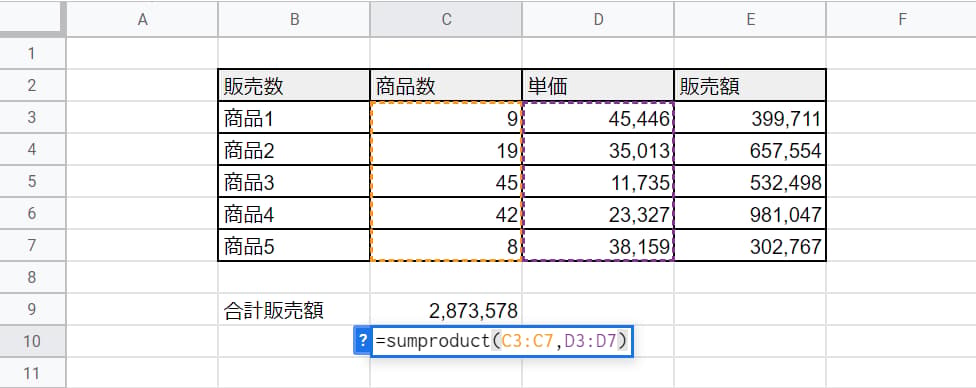This screenshot has height=388, width=976.
Task: Click the 販売額 header cell
Action: pyautogui.click(x=750, y=85)
